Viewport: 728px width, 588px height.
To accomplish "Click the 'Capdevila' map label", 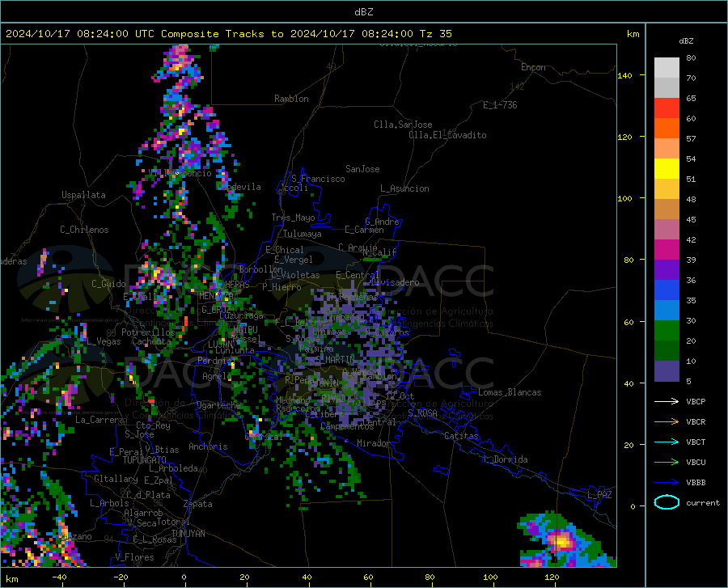I will coord(239,187).
